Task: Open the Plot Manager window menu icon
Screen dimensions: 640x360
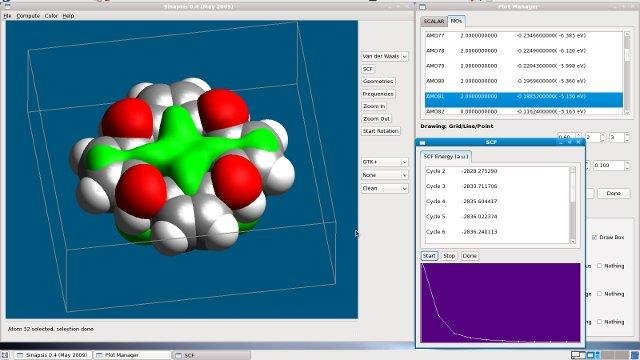Action: click(x=422, y=7)
